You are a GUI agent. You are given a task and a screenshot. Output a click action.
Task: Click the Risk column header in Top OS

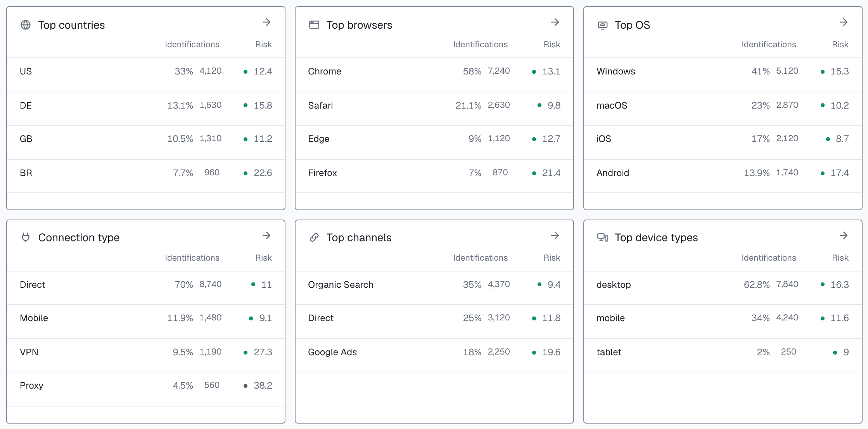pos(840,45)
